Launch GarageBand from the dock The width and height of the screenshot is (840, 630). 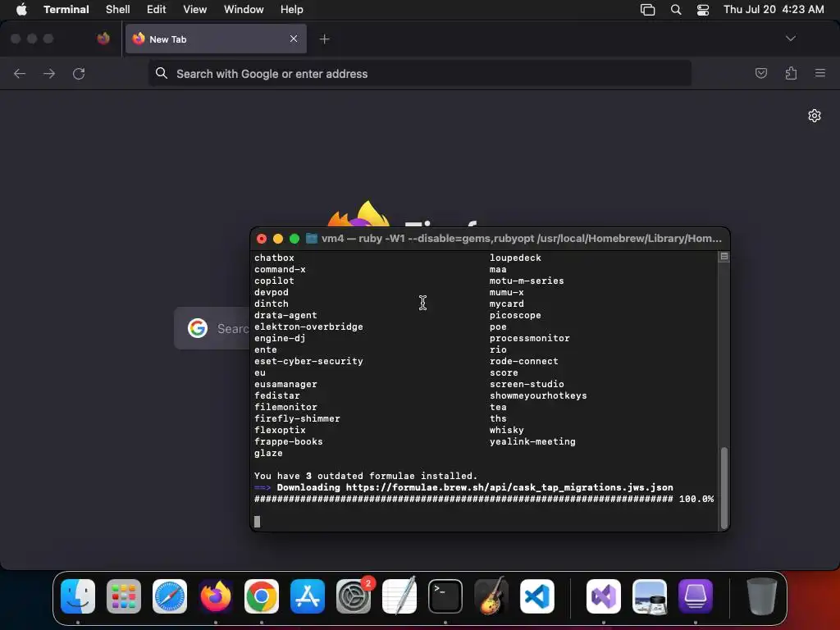pos(491,596)
